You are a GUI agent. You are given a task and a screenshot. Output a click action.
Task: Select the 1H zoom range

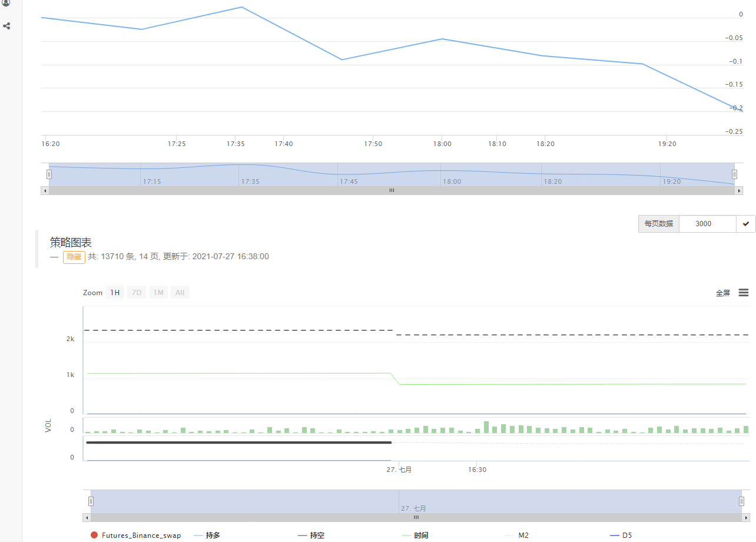pyautogui.click(x=115, y=293)
